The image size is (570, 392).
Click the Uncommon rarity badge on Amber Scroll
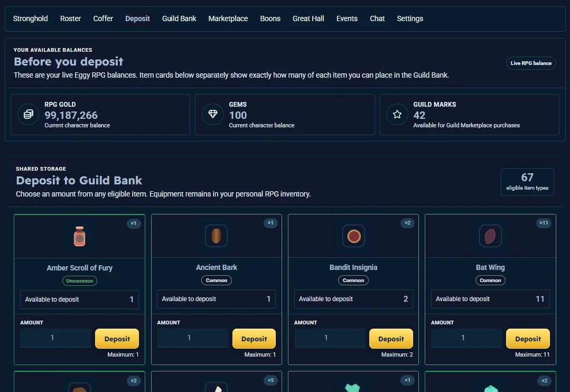pos(80,281)
